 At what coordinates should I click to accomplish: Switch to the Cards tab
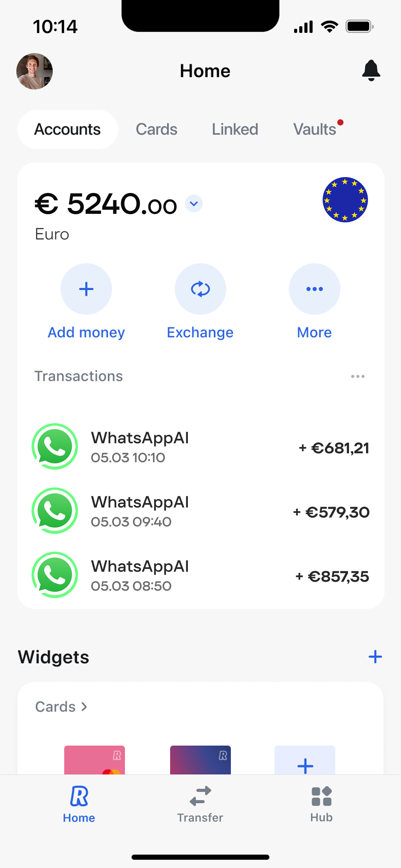(x=156, y=130)
